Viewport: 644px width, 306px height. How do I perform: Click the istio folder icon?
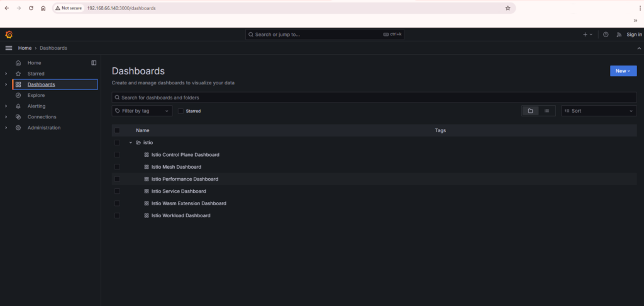click(138, 142)
